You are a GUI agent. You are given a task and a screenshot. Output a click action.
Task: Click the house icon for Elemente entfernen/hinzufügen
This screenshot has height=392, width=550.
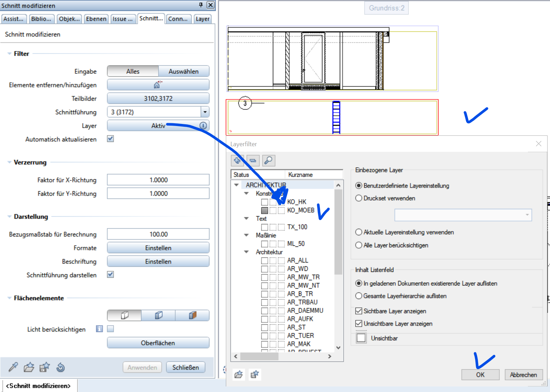158,85
